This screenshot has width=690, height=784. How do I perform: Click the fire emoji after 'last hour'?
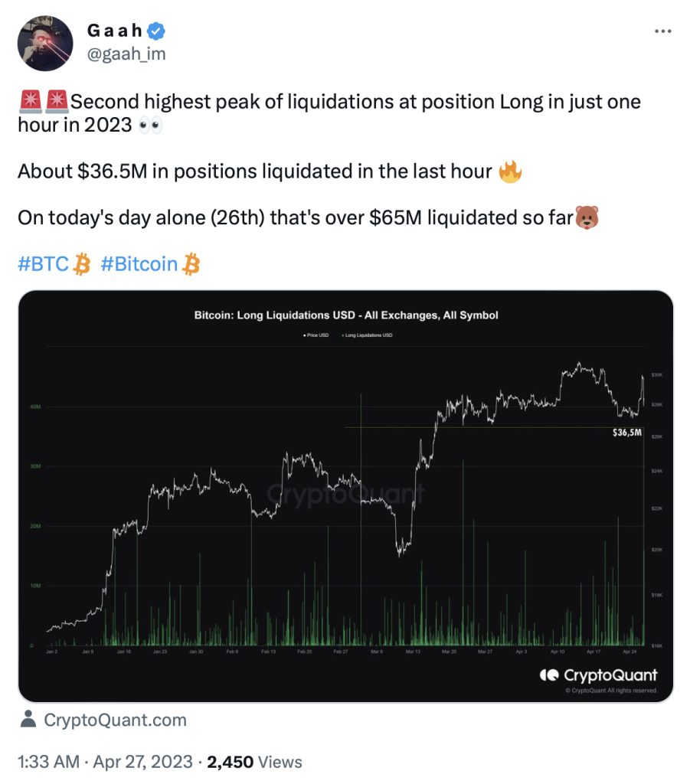tap(509, 171)
